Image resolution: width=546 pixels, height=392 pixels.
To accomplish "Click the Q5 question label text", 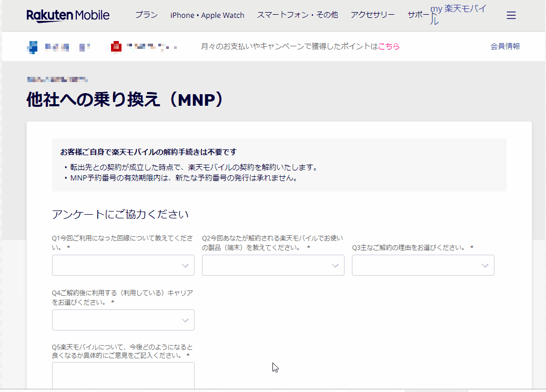I will tap(122, 351).
